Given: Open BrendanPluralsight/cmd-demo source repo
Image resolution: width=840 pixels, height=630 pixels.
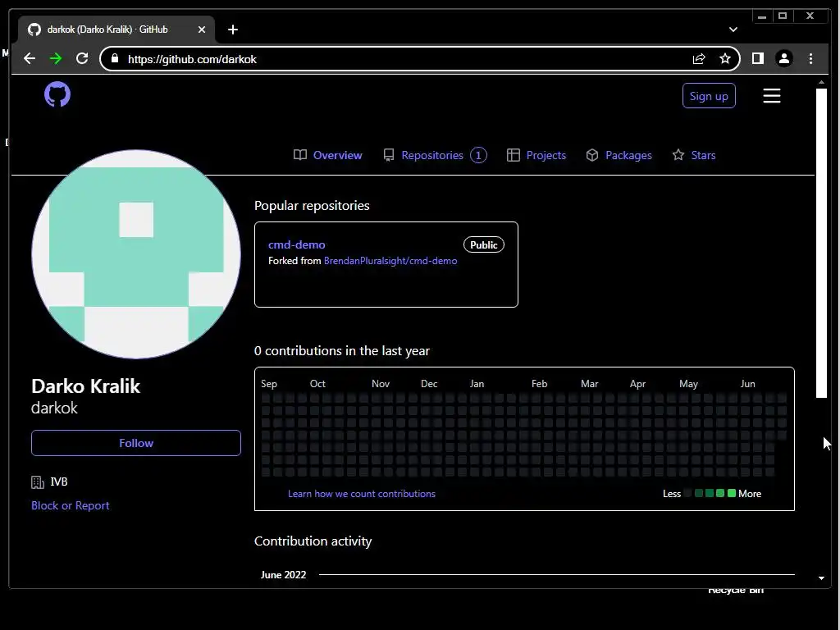Looking at the screenshot, I should [x=390, y=261].
